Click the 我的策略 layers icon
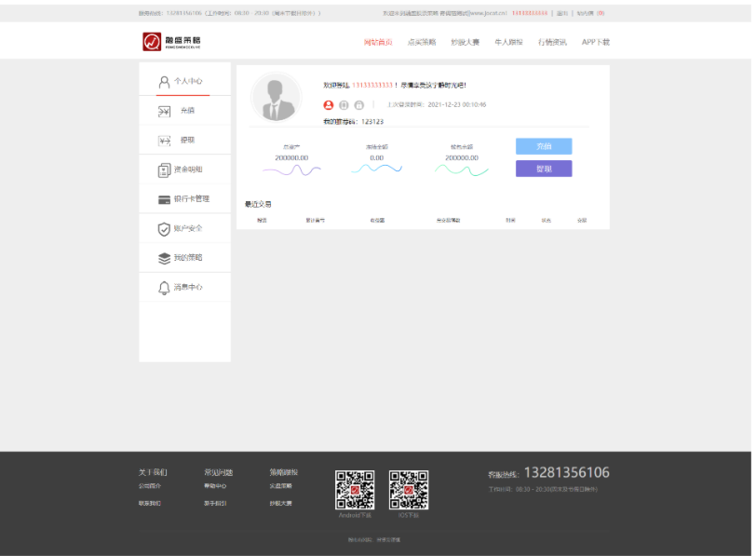 [164, 258]
